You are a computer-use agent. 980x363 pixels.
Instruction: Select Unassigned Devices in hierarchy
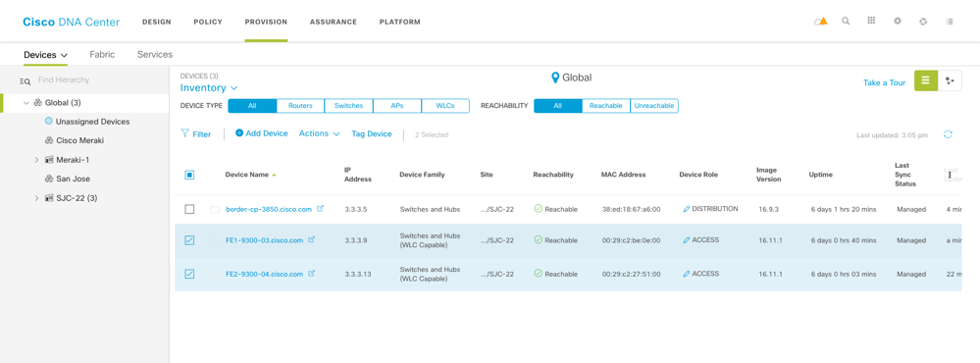[92, 122]
